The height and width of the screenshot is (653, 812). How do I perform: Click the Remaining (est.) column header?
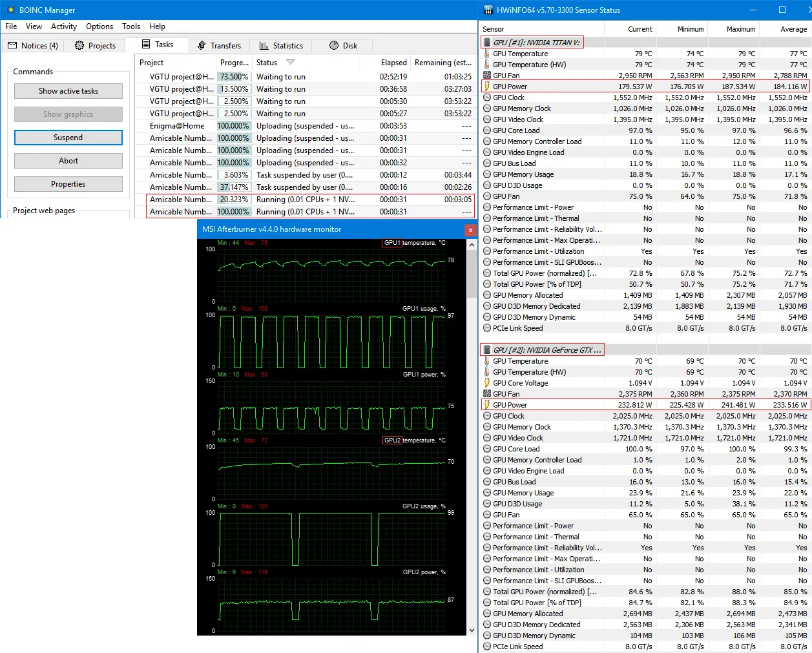pyautogui.click(x=443, y=63)
